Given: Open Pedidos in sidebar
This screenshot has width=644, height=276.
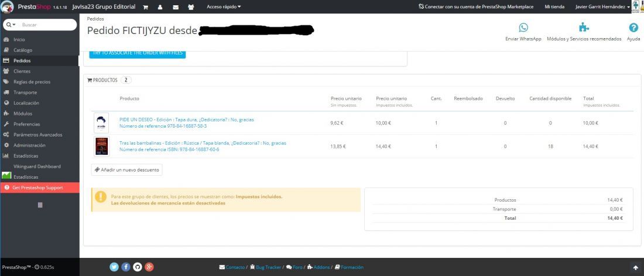Looking at the screenshot, I should click(22, 61).
